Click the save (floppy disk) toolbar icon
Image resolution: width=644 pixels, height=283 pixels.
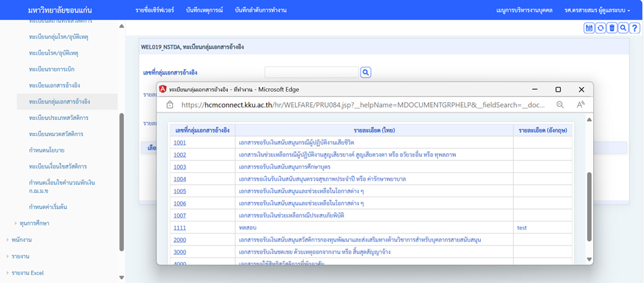589,28
